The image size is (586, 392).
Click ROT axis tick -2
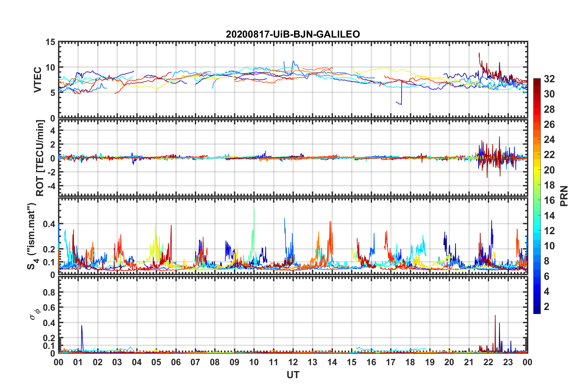pyautogui.click(x=51, y=172)
